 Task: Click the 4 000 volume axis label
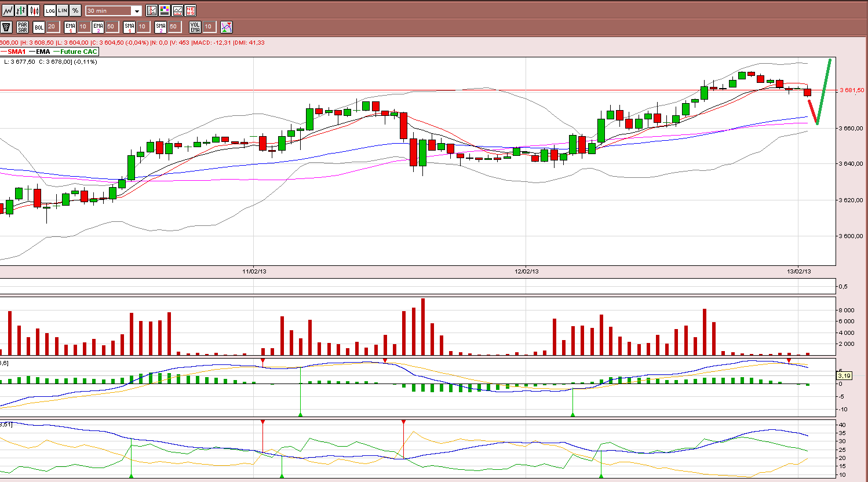846,333
